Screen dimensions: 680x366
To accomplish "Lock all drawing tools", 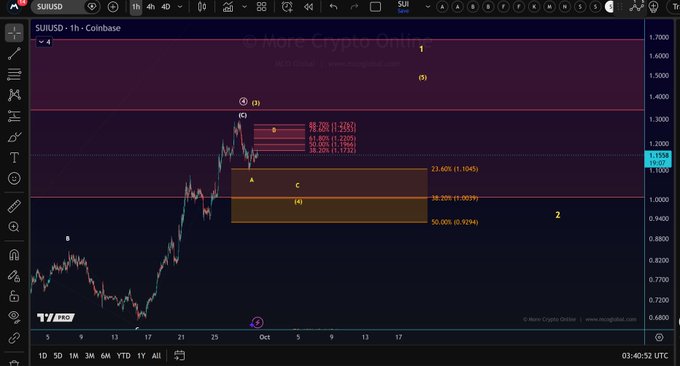I will [x=14, y=296].
